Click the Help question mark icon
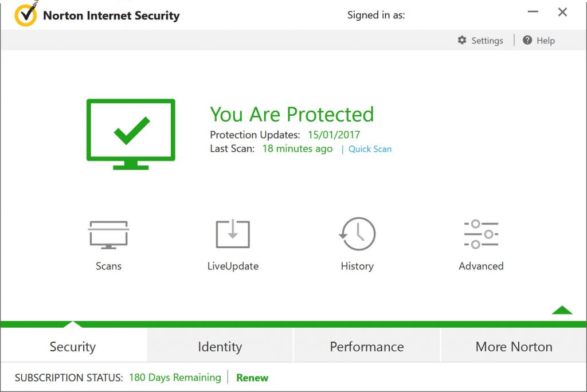Viewport: 587px width, 392px height. 527,40
